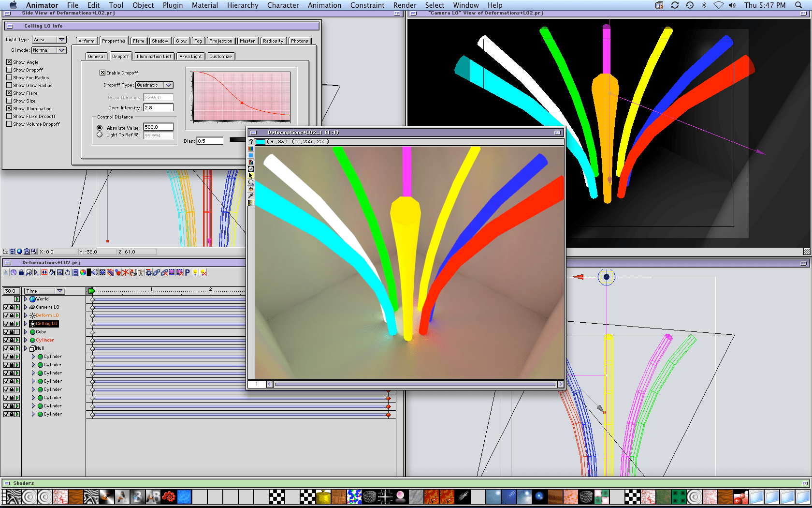Click the Bias input field

[x=210, y=141]
